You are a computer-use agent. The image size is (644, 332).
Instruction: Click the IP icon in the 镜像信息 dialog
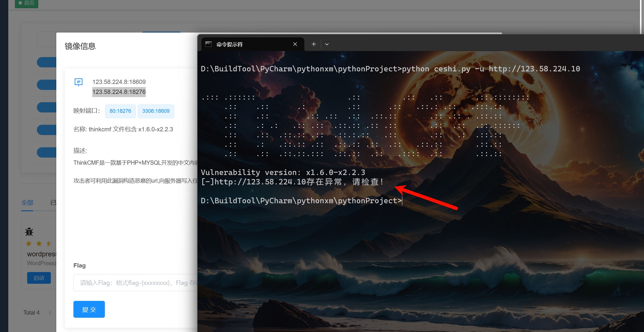point(79,82)
